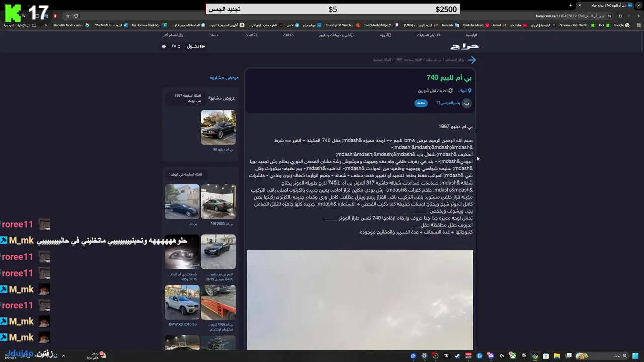Open the TwitchTwitchhttps bookmark
This screenshot has height=362, width=644.
point(381,25)
